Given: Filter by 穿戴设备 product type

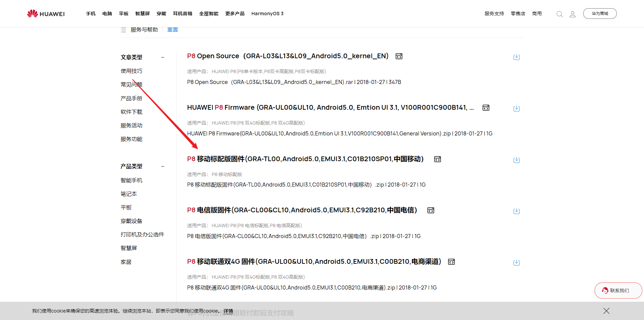Looking at the screenshot, I should [132, 221].
